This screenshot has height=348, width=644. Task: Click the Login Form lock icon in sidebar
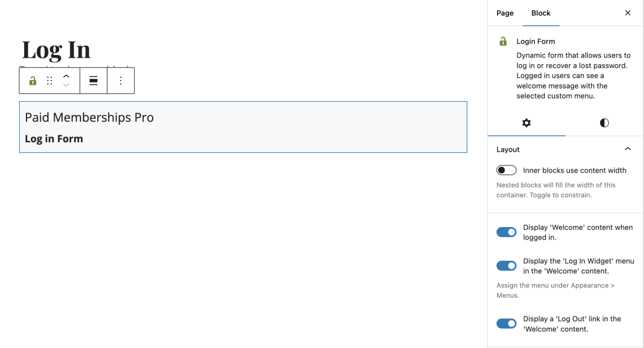[503, 41]
